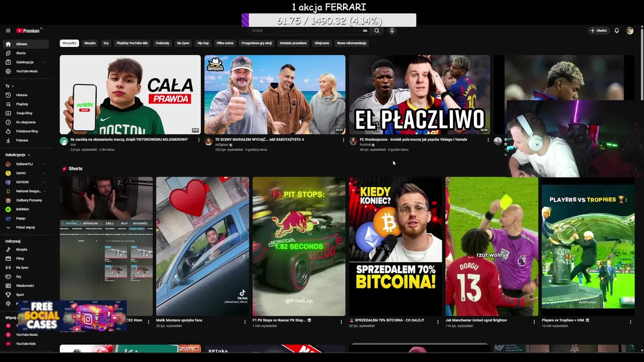The image size is (644, 362).
Task: Open Filmy under Odkrywaj
Action: [x=26, y=258]
